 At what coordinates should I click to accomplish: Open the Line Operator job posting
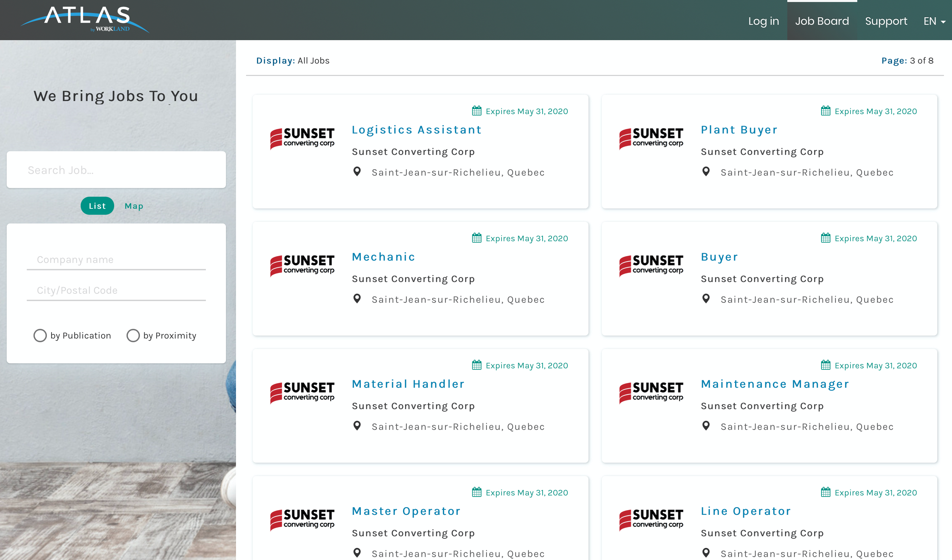[746, 511]
